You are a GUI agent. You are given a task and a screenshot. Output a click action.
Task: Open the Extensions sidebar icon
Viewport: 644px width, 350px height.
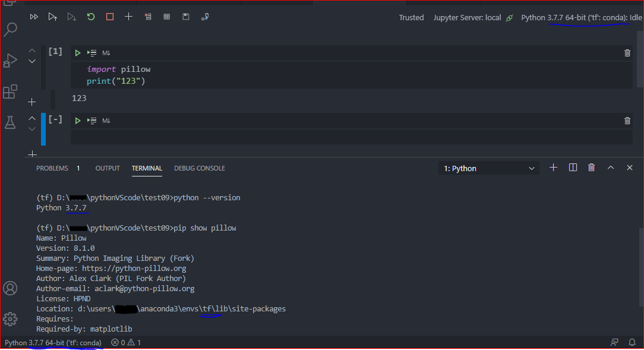[x=10, y=91]
